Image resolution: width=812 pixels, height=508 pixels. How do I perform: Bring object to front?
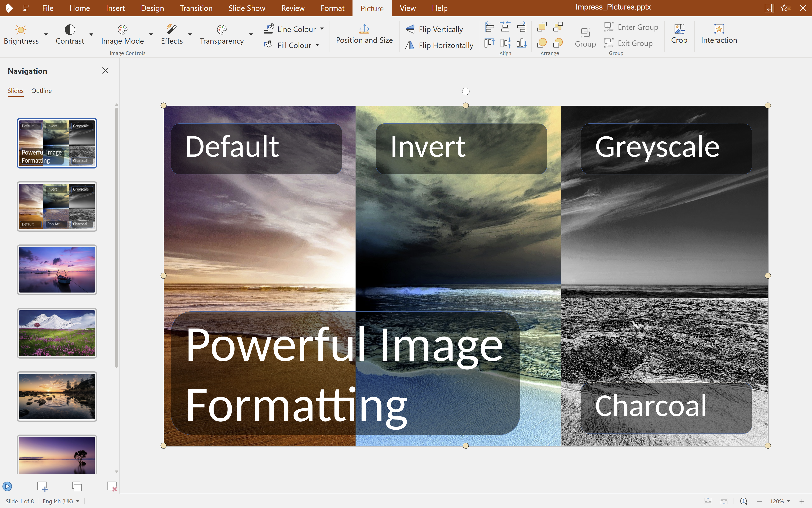542,27
